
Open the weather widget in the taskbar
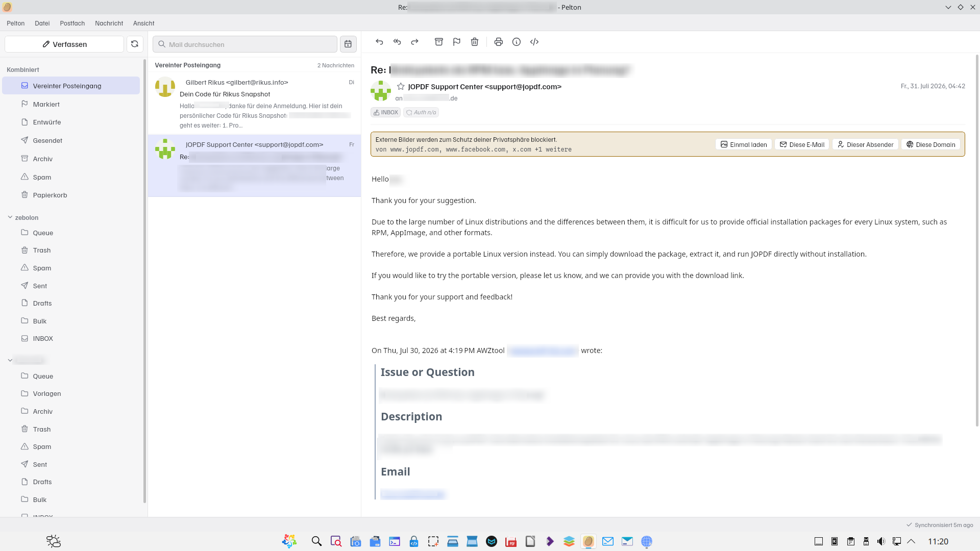tap(54, 541)
